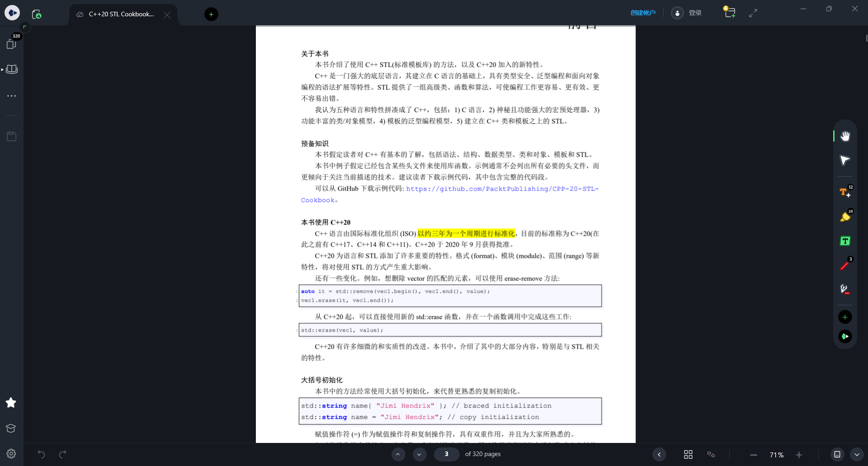868x466 pixels.
Task: Click the 本书使用 C++20 heading
Action: point(325,223)
